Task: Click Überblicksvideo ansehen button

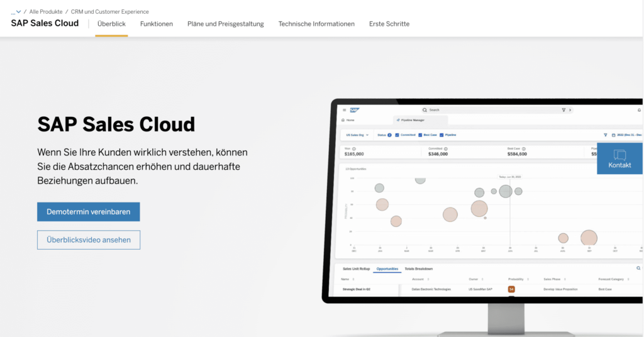Action: 88,240
